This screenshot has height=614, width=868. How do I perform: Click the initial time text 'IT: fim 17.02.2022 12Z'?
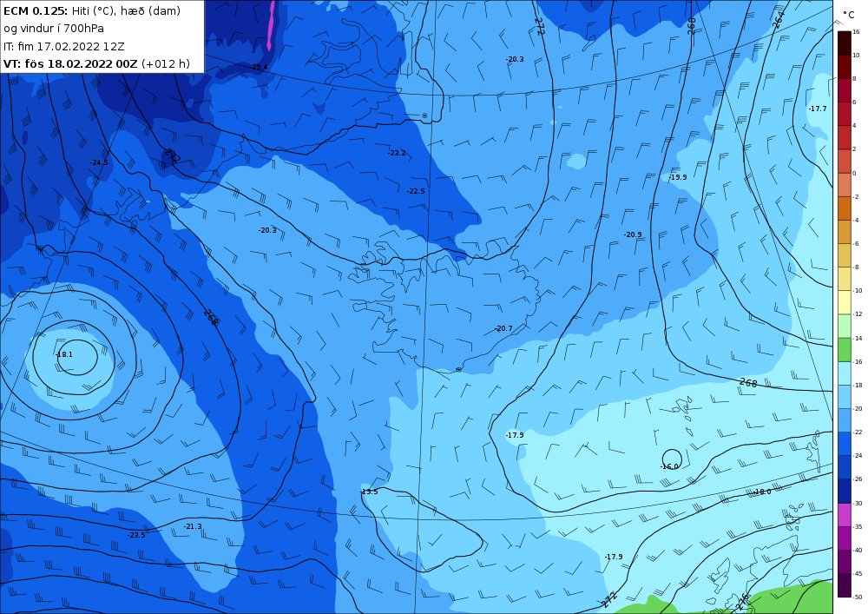(63, 47)
